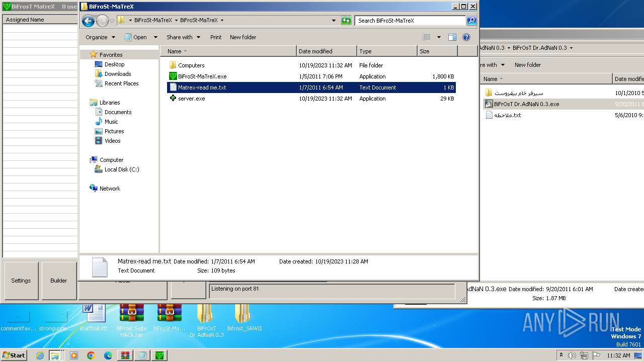This screenshot has width=644, height=362.
Task: Open BiFroSt-Ma... rar desktop icon
Action: pyautogui.click(x=169, y=318)
